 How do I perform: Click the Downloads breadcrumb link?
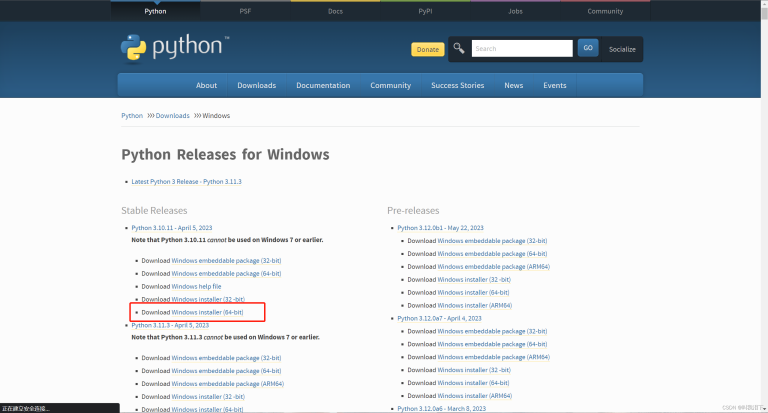pos(172,116)
